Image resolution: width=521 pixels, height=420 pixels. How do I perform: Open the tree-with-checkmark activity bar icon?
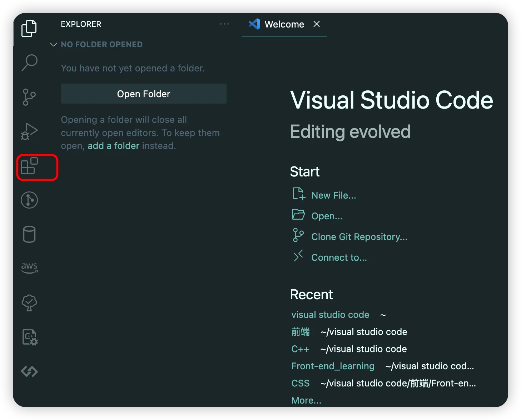pyautogui.click(x=29, y=303)
